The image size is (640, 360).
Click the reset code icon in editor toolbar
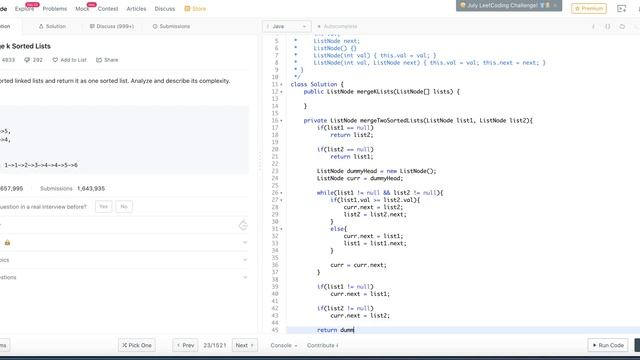pyautogui.click(x=622, y=27)
